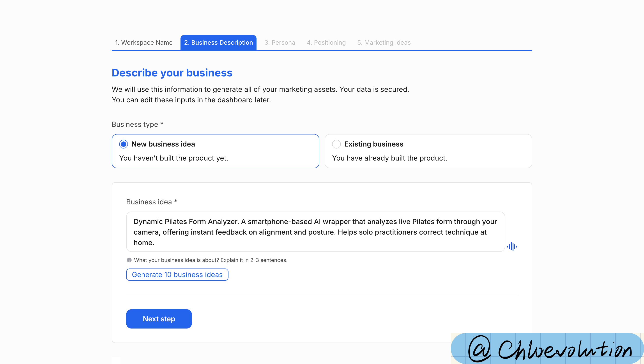Open the Business Description step tab

[x=219, y=42]
